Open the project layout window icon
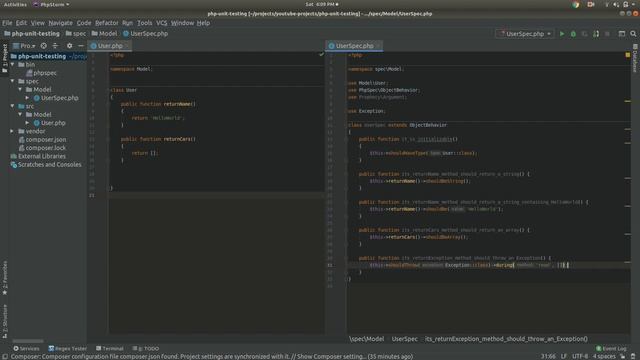 click(622, 34)
